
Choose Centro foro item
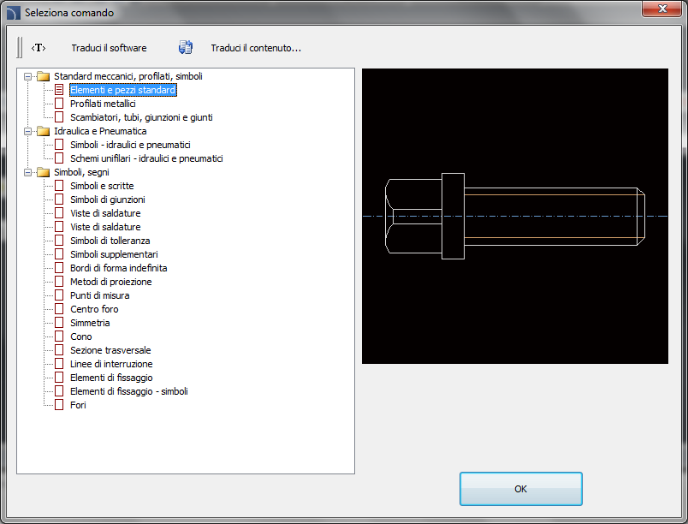pos(94,309)
